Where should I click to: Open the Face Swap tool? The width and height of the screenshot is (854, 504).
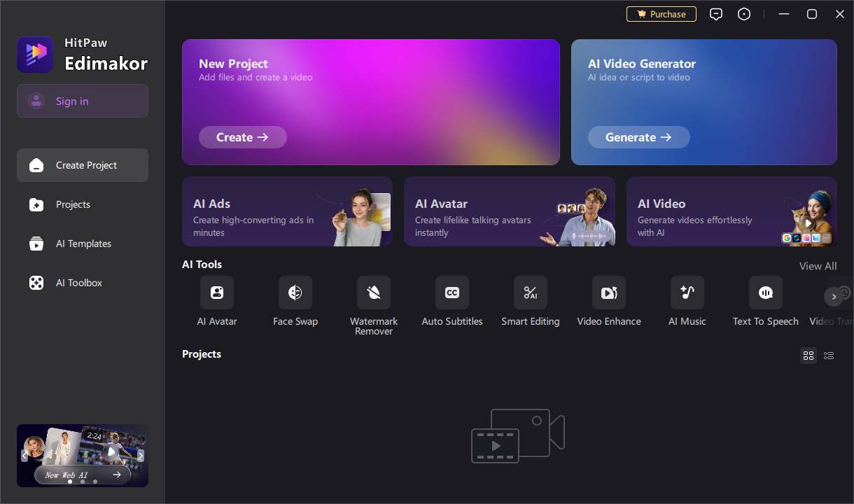[x=295, y=293]
